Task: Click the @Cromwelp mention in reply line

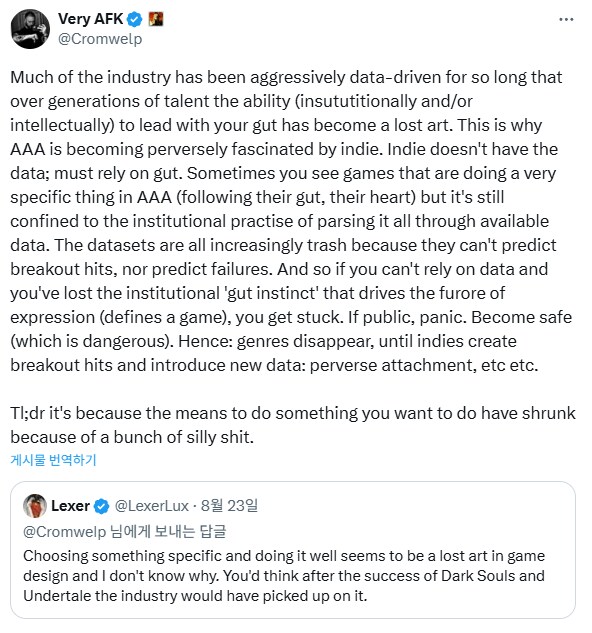Action: (65, 532)
